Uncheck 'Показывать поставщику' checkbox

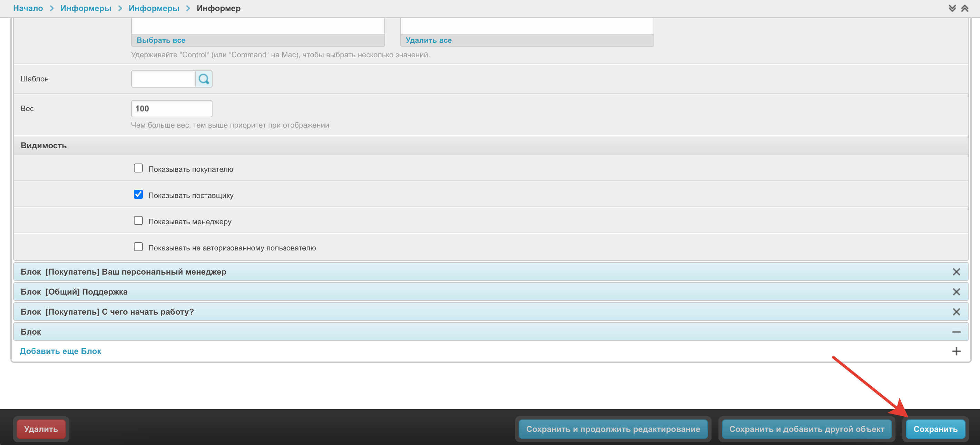point(138,194)
